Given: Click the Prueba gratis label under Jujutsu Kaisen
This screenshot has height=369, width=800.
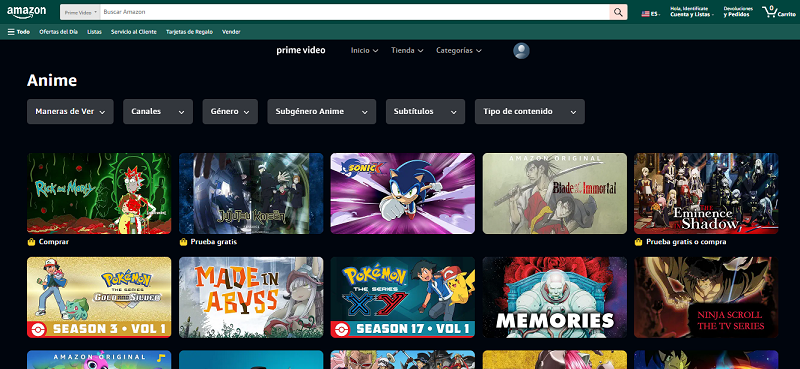Looking at the screenshot, I should point(214,242).
